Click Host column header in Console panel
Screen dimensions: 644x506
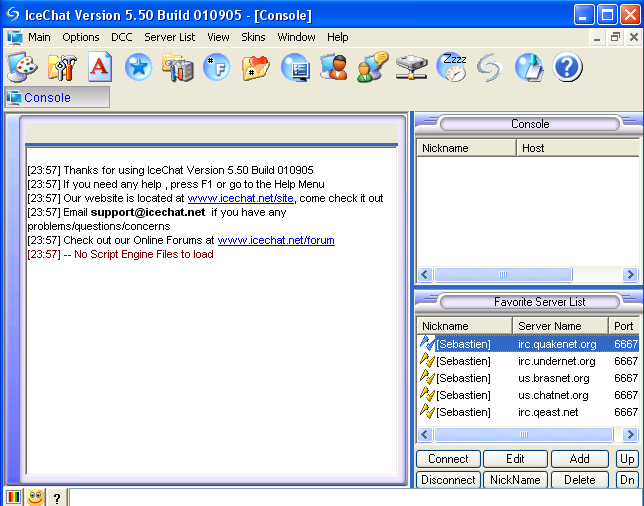click(578, 148)
